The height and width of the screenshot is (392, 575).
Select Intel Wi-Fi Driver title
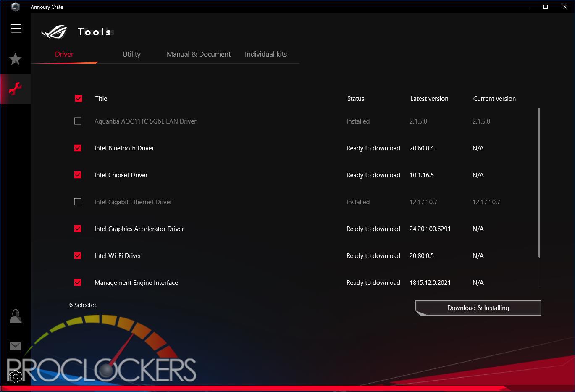[118, 256]
